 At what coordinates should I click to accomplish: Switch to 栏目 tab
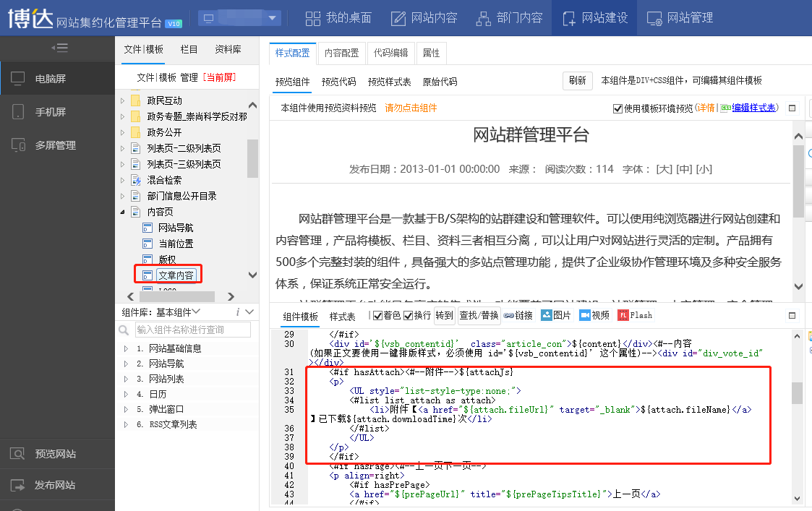pos(189,49)
